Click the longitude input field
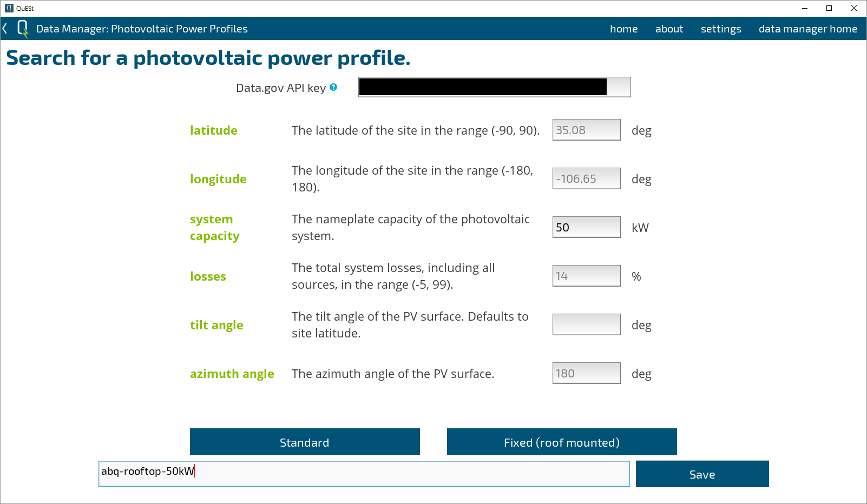 click(x=586, y=178)
